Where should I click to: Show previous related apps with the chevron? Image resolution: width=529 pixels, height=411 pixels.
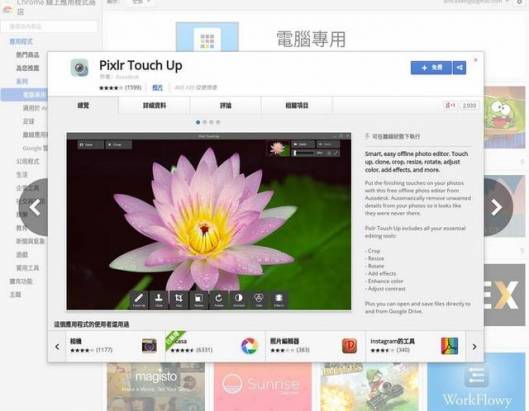coord(57,347)
